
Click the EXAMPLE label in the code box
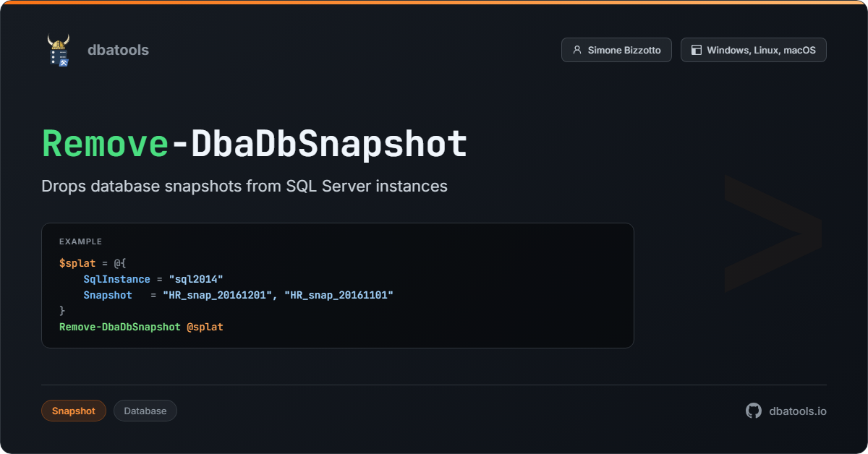point(80,241)
